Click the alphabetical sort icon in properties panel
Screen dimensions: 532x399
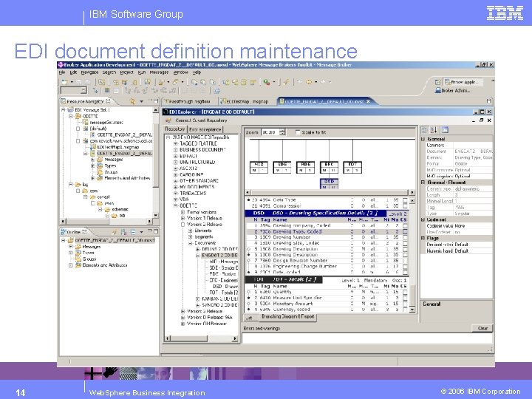434,130
